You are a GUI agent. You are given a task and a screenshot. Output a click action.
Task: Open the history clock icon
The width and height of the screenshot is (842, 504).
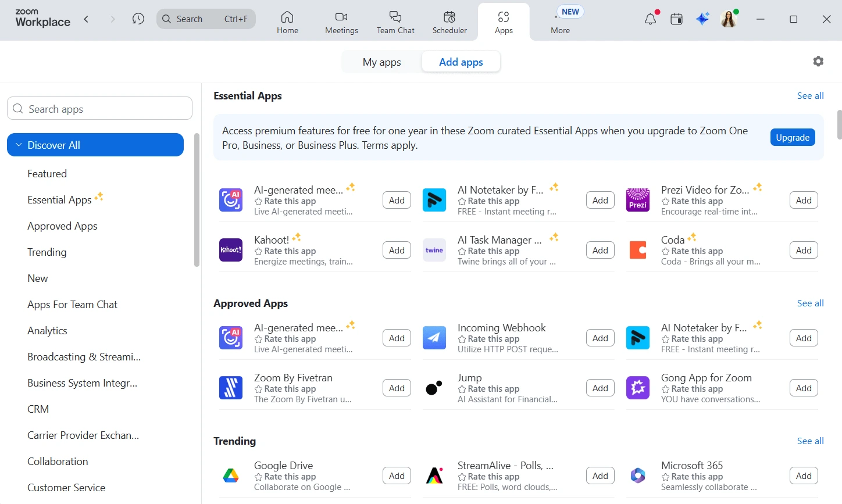138,18
